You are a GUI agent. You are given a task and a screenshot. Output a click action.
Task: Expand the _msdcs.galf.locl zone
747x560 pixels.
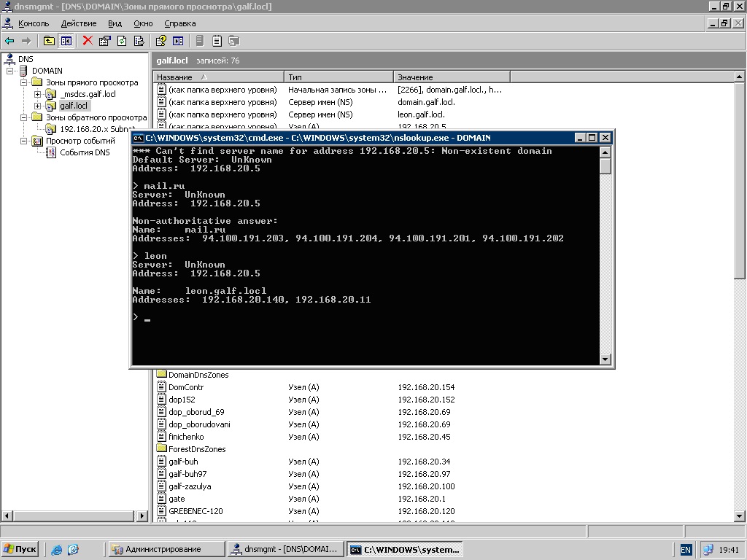[x=37, y=94]
